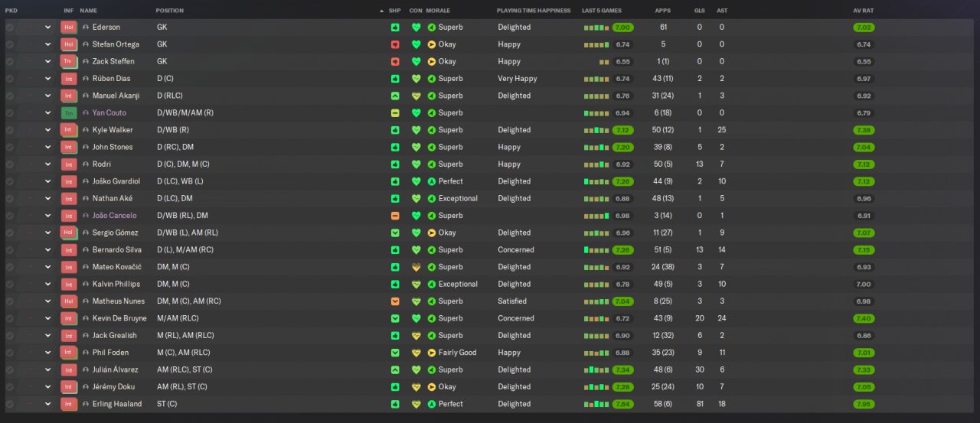Viewport: 980px width, 423px height.
Task: Click Phil Foden's condition heart icon
Action: point(416,353)
